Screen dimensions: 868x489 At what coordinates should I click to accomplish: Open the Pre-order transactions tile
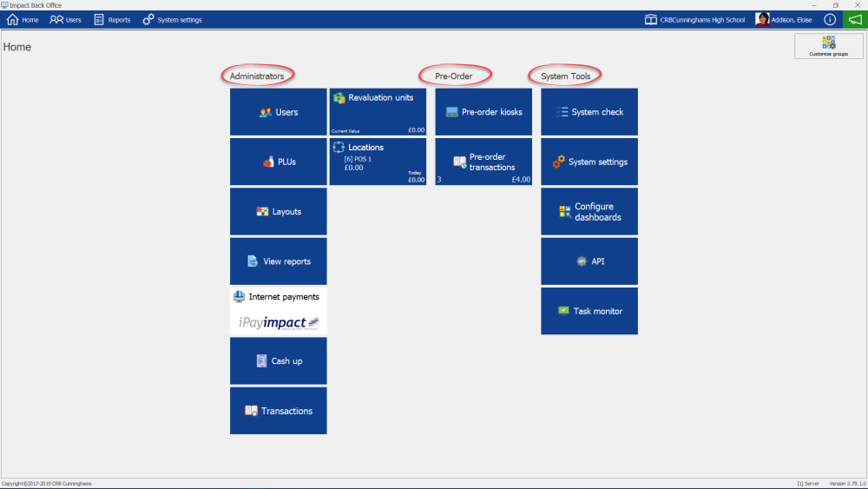click(483, 162)
